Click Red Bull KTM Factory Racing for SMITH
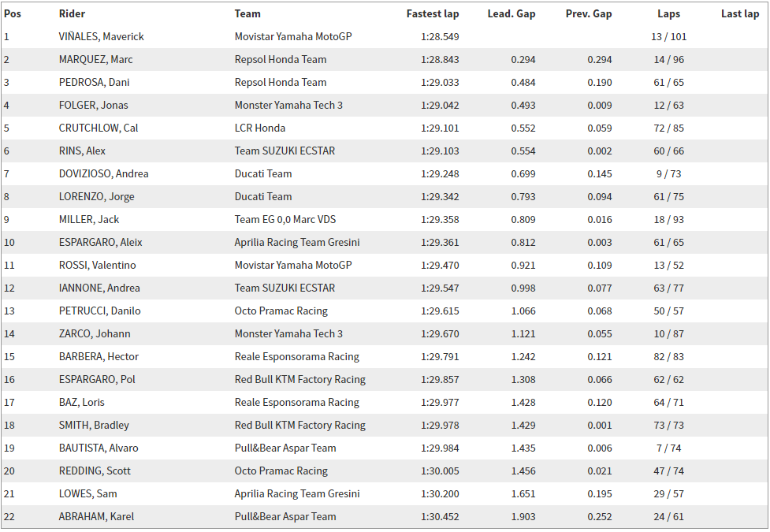Viewport: 770px width, 532px height. tap(300, 426)
